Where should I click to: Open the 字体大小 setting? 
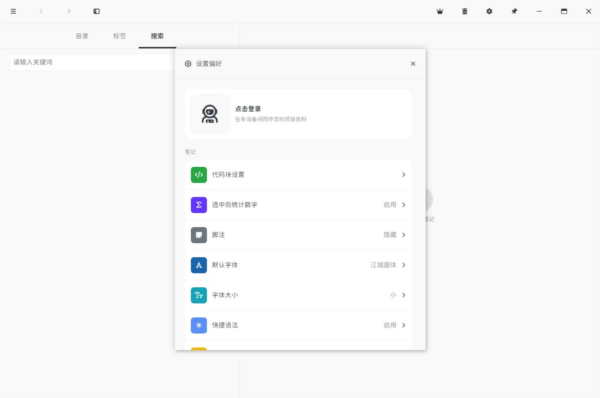click(298, 295)
